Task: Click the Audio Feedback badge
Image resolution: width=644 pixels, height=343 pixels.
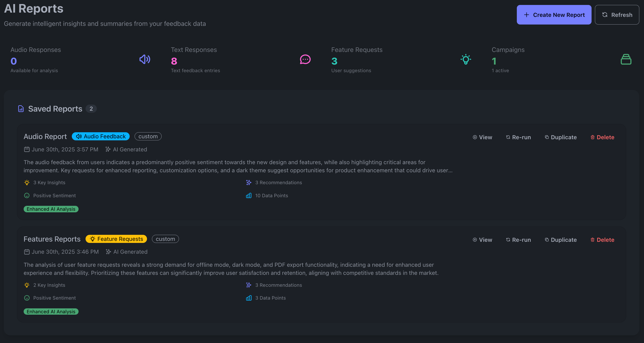Action: pyautogui.click(x=101, y=136)
